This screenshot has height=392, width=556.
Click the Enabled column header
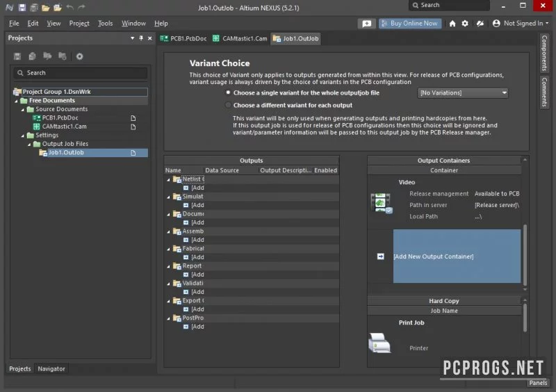(x=325, y=170)
